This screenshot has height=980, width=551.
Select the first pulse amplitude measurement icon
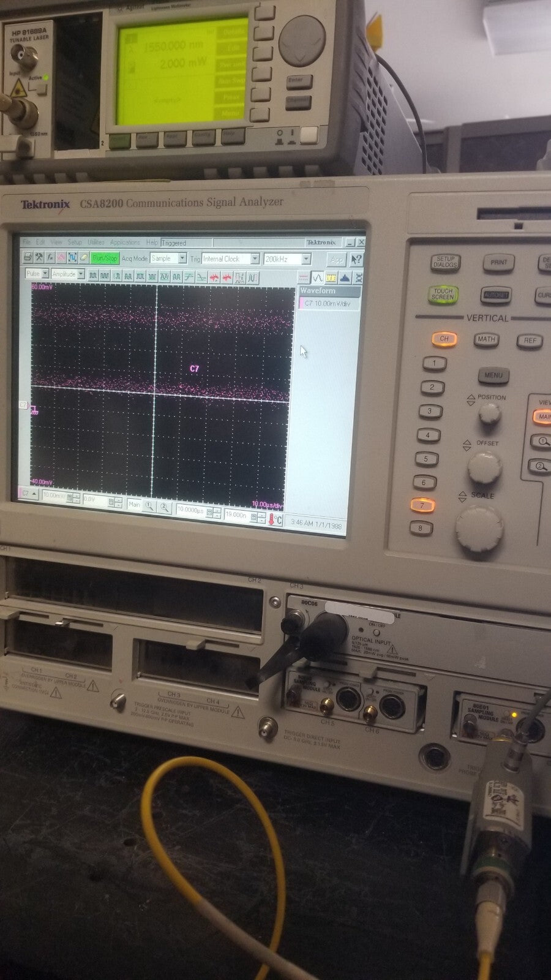point(93,276)
